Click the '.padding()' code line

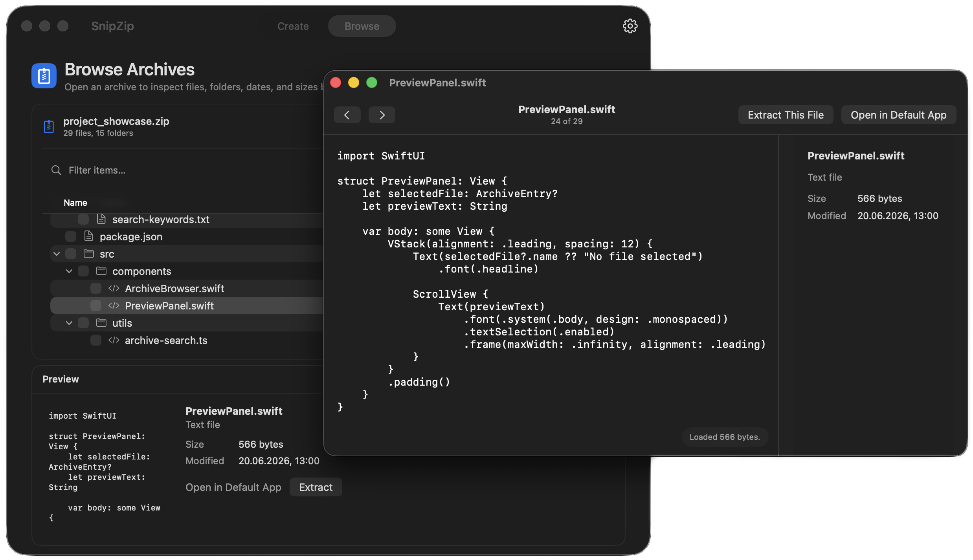pyautogui.click(x=419, y=382)
